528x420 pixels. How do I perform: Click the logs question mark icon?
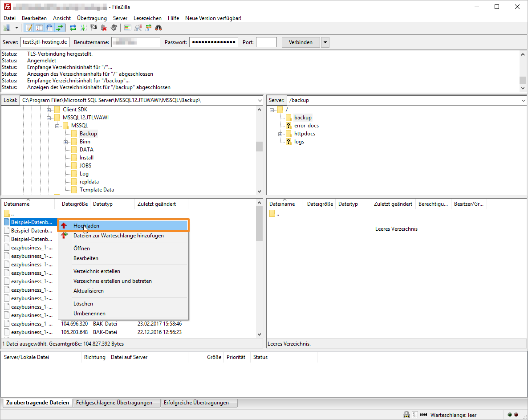click(x=288, y=142)
